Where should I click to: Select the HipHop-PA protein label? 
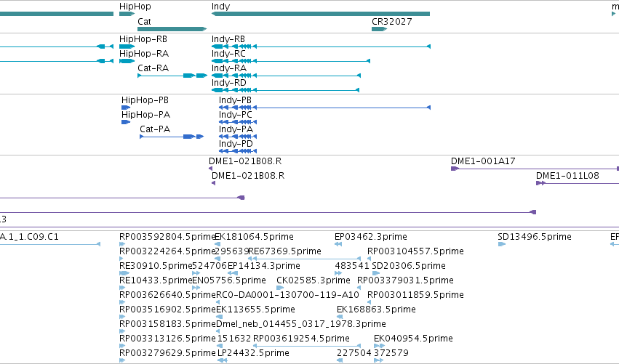coord(145,115)
